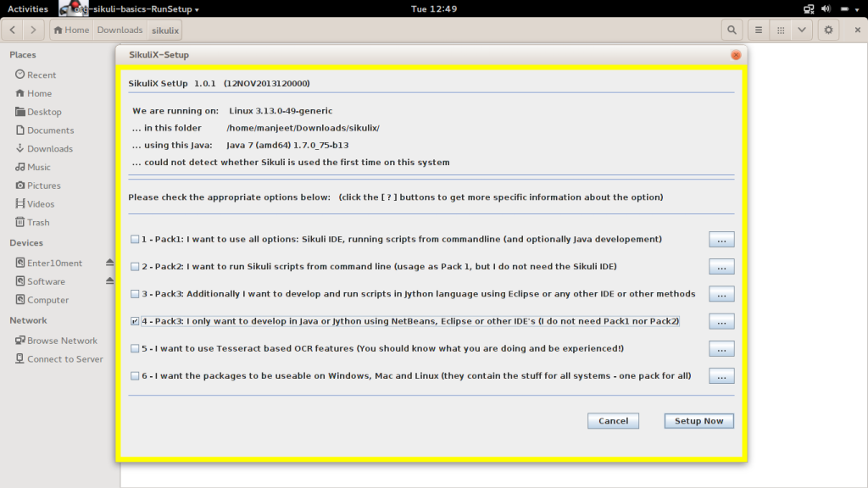The width and height of the screenshot is (868, 488).
Task: Click the volume icon in top bar
Action: click(826, 8)
